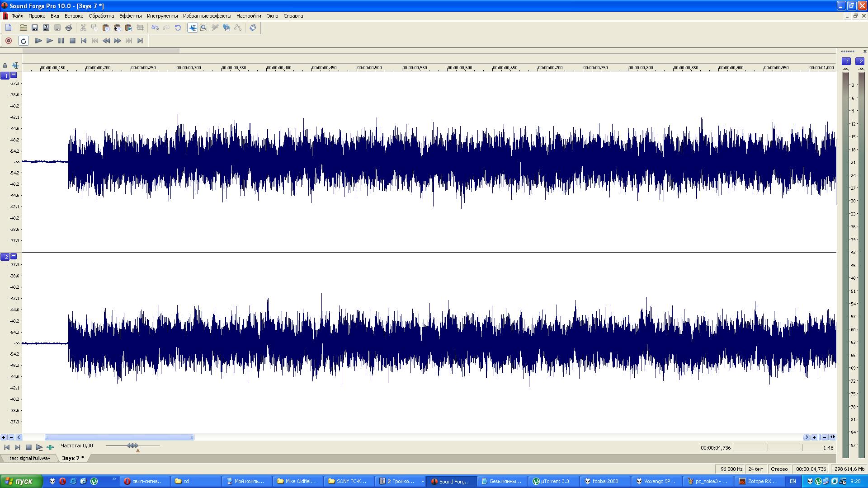Click the Paste to New icon

(128, 28)
